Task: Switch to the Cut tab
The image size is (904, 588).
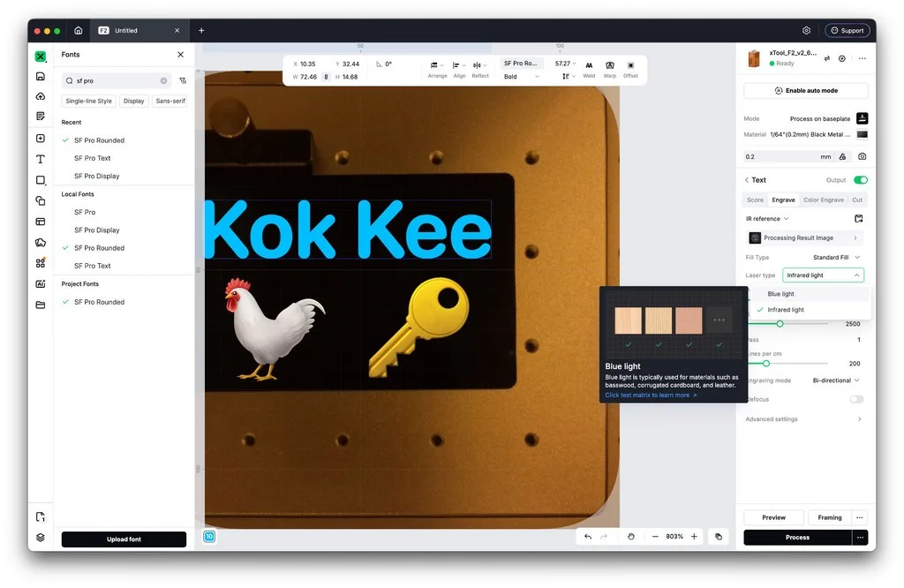Action: [857, 200]
